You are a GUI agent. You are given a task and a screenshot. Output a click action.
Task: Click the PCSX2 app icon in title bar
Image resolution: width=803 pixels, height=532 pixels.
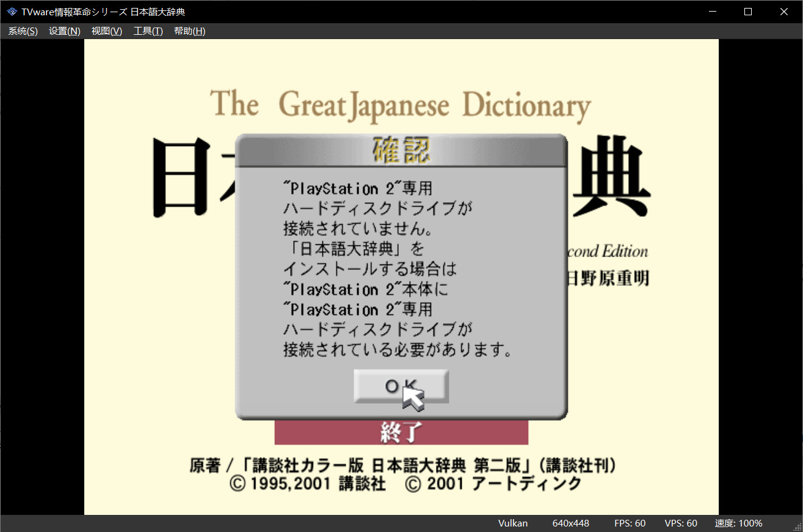click(12, 12)
